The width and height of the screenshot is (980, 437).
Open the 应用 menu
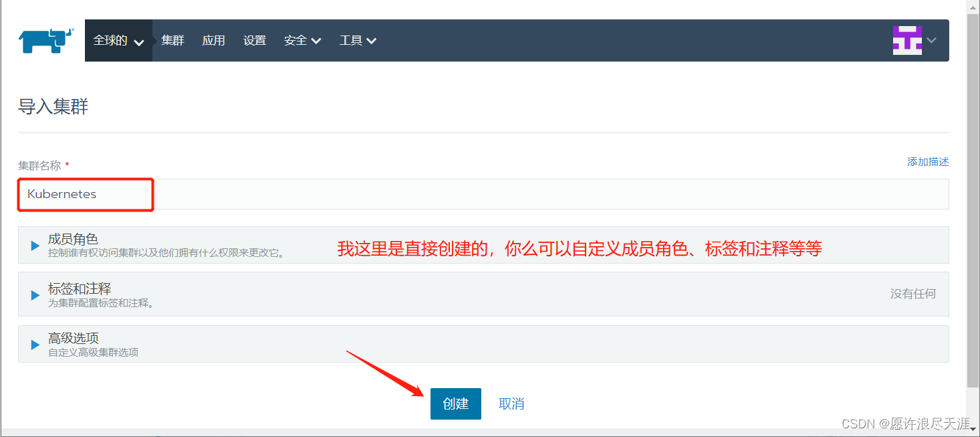214,41
